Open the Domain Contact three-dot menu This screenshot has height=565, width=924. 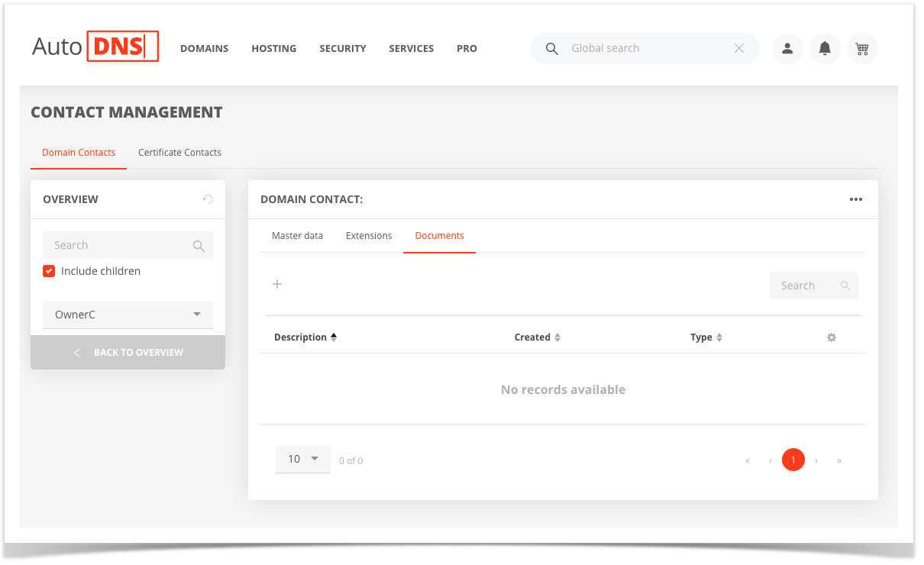coord(856,199)
